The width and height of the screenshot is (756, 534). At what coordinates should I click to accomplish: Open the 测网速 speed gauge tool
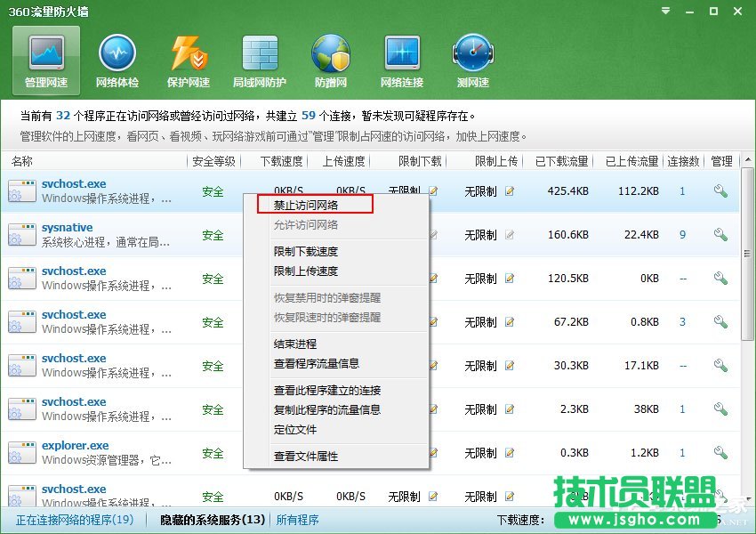pyautogui.click(x=473, y=61)
